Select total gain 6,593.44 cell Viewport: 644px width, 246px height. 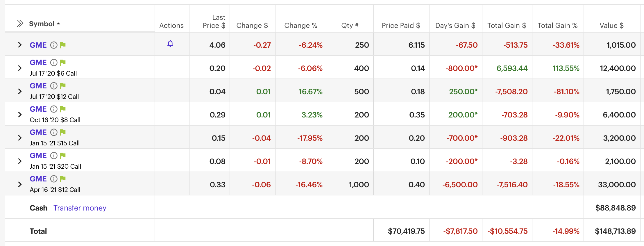point(512,68)
